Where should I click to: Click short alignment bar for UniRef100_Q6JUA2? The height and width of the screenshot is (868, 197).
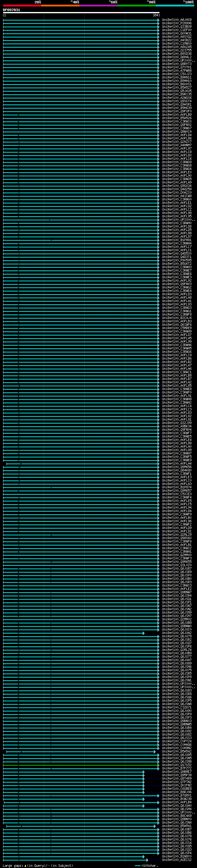pyautogui.click(x=74, y=633)
